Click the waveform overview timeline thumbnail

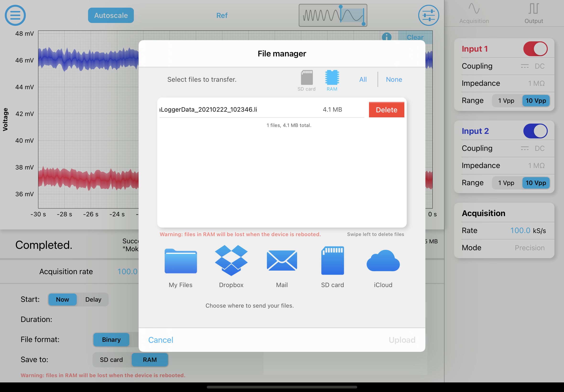[333, 15]
